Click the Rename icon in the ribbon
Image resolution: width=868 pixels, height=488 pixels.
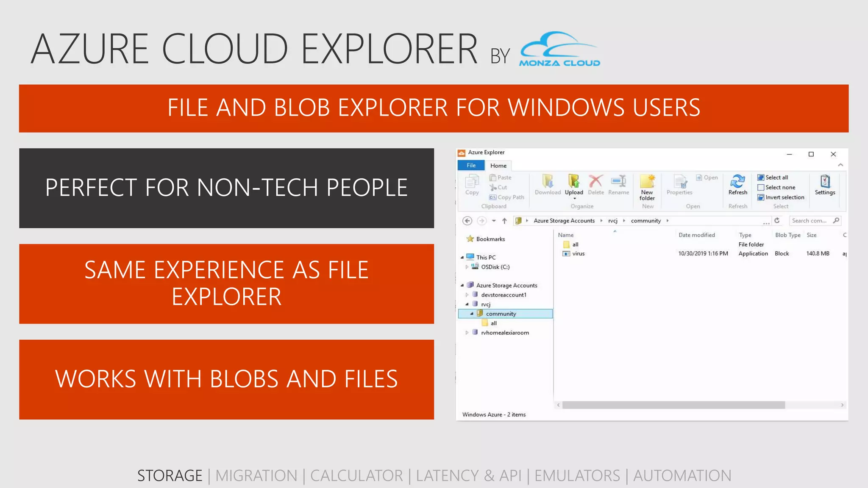click(x=618, y=182)
